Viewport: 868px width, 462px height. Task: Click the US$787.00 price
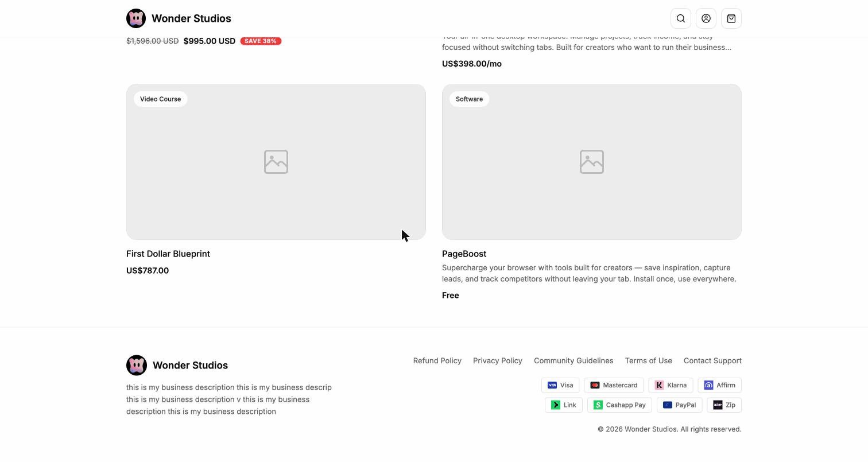coord(148,270)
